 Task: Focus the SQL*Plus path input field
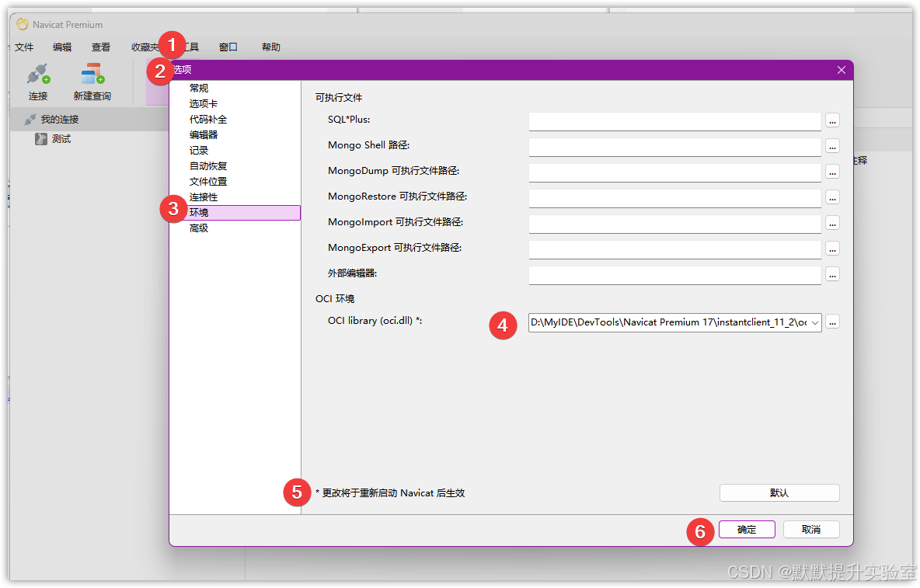(674, 120)
